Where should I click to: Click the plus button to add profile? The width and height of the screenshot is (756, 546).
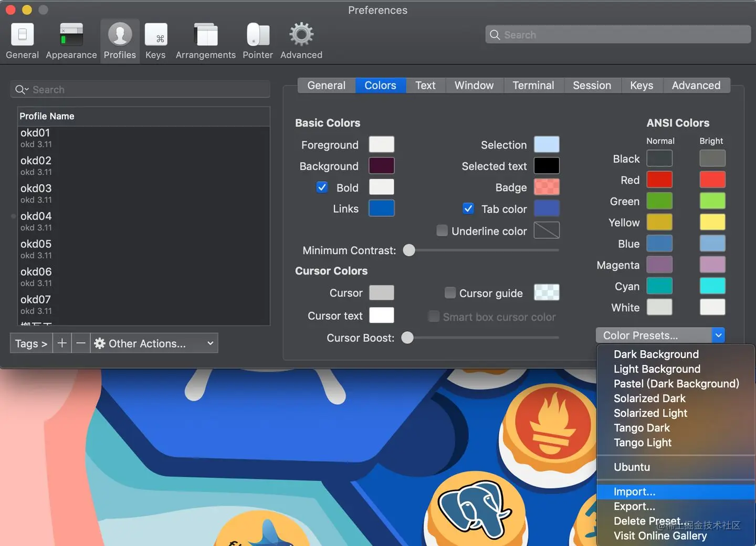tap(62, 343)
